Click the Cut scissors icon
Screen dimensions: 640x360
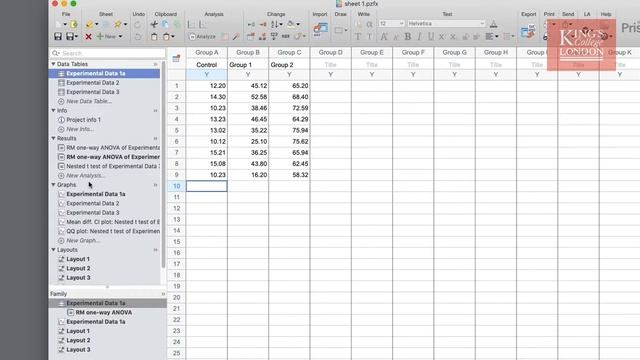[154, 24]
